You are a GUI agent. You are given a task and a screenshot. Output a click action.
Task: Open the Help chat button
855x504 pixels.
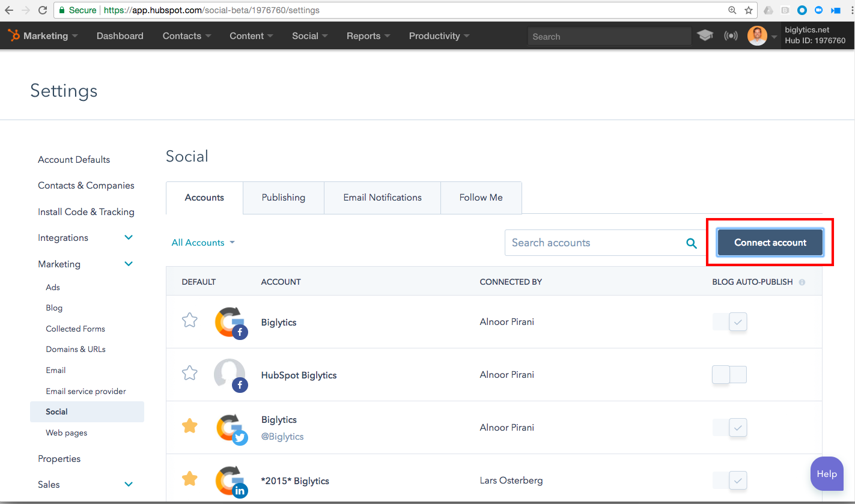827,474
